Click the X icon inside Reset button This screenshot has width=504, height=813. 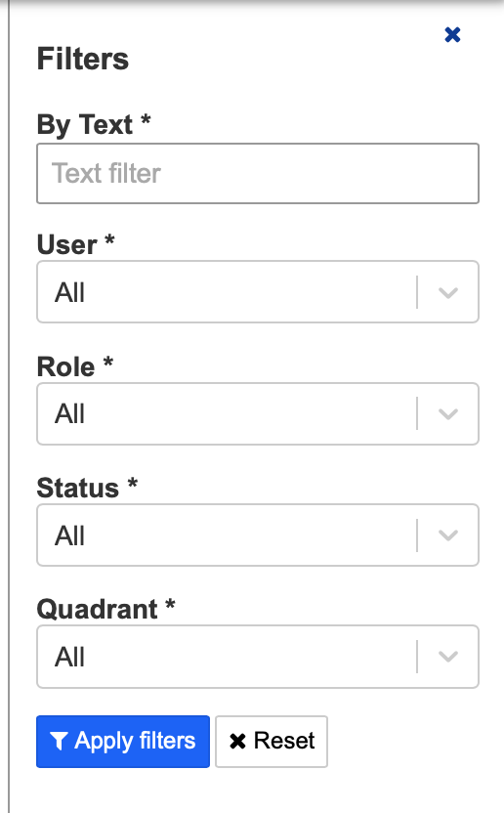pyautogui.click(x=237, y=742)
